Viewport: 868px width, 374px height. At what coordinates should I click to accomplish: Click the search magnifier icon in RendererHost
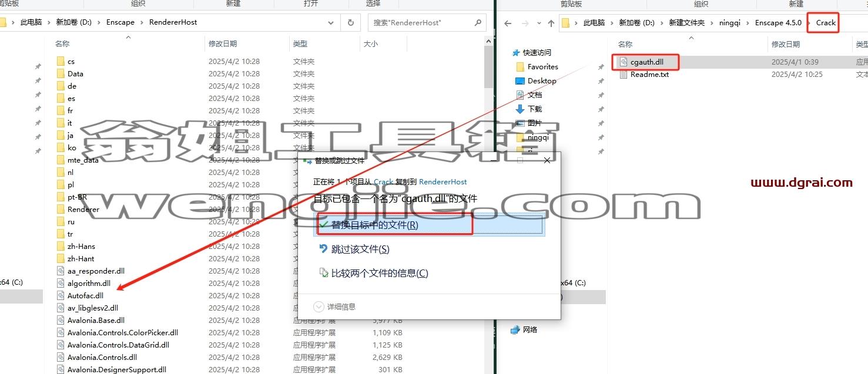(478, 22)
